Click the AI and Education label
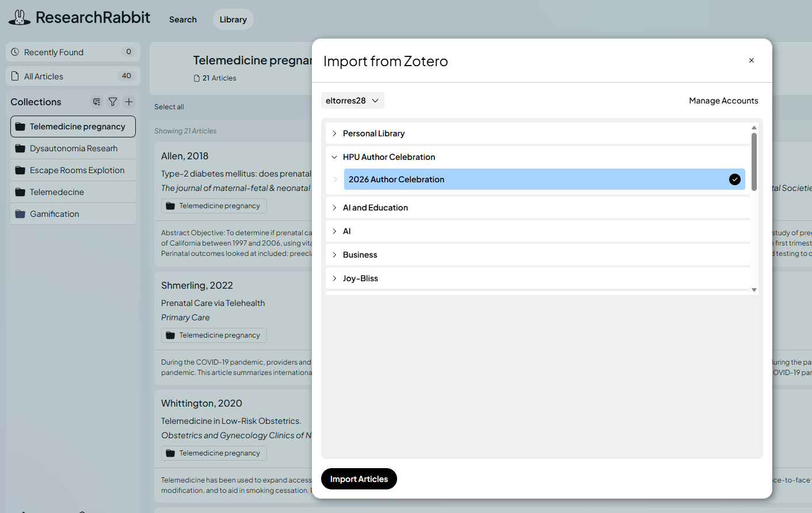 click(x=375, y=208)
